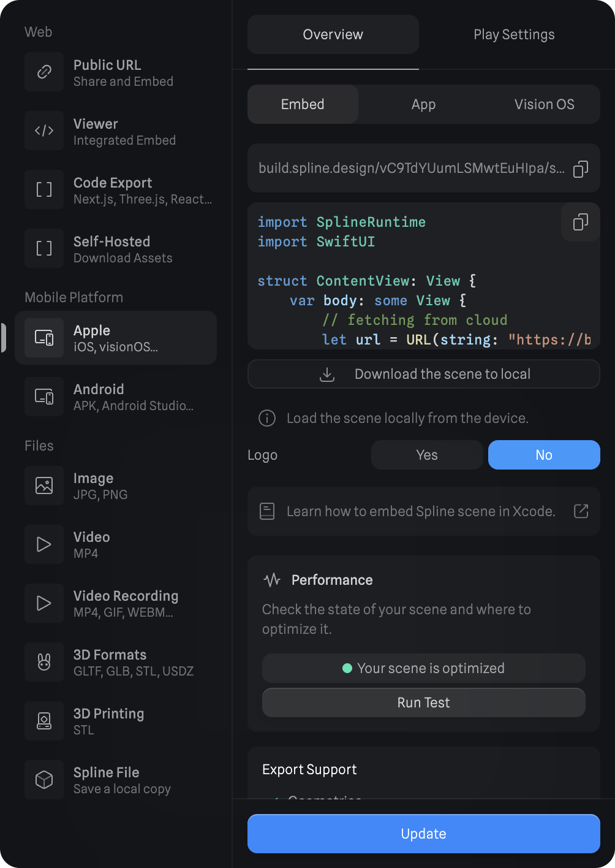Click the blue Update button
The image size is (615, 868).
click(x=423, y=834)
